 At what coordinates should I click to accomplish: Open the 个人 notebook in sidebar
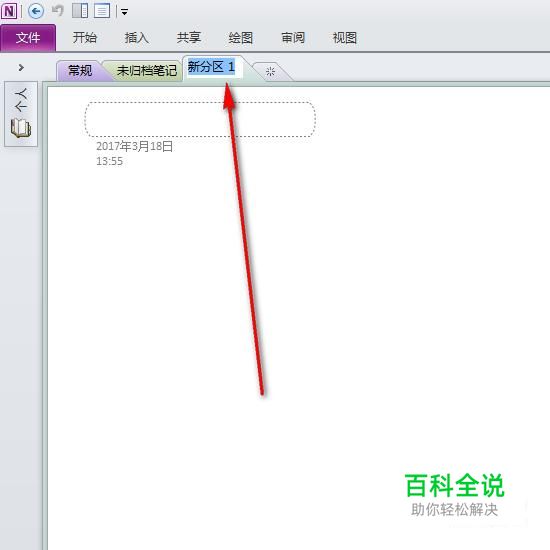pyautogui.click(x=21, y=114)
